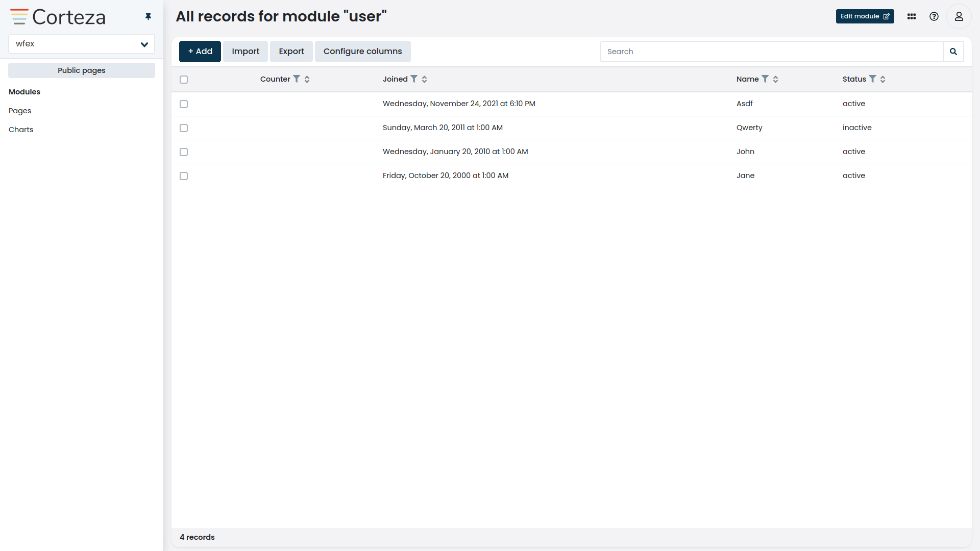
Task: Toggle the select-all records checkbox
Action: pos(184,80)
